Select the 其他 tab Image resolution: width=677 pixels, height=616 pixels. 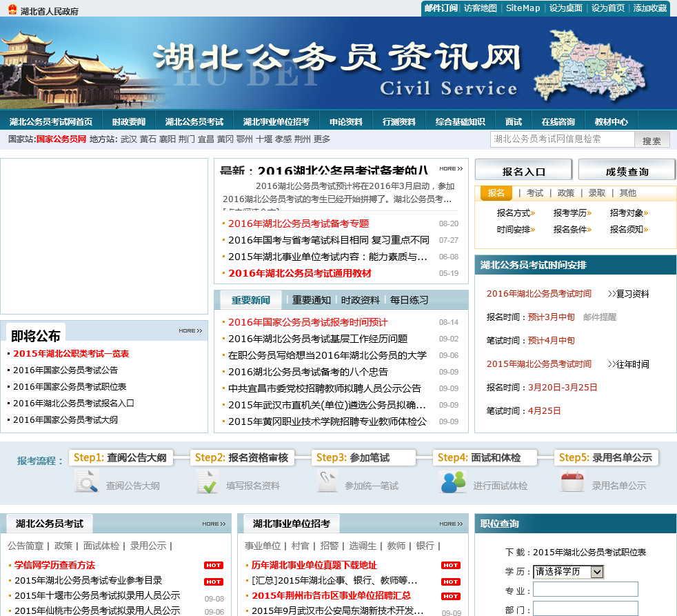coord(628,193)
